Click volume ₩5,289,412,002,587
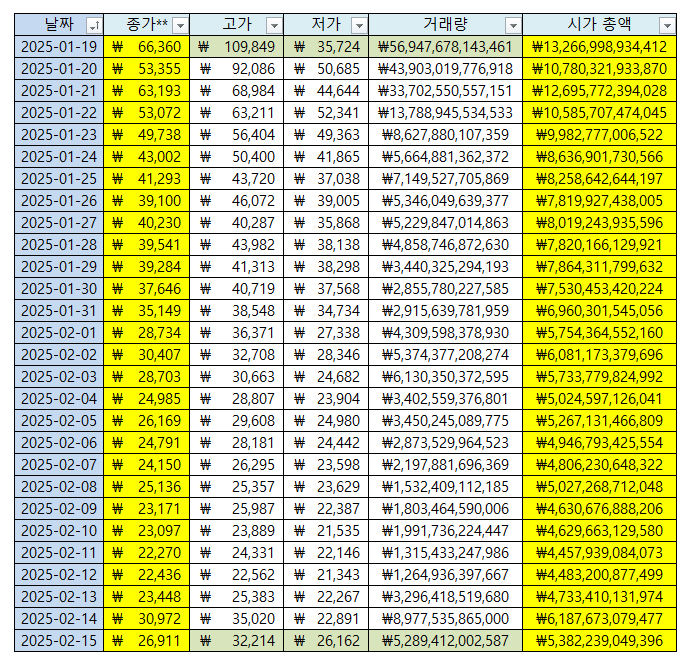Image resolution: width=685 pixels, height=662 pixels. (446, 641)
